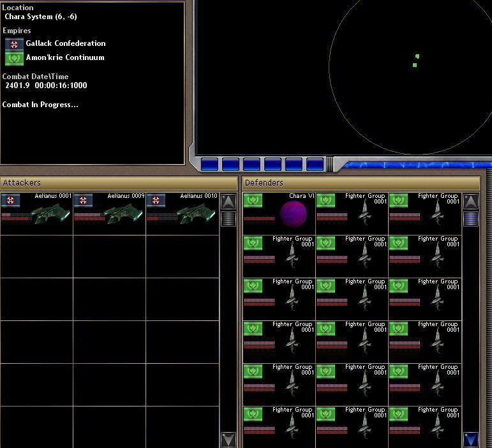Click the Chara VI health bar

tap(259, 219)
